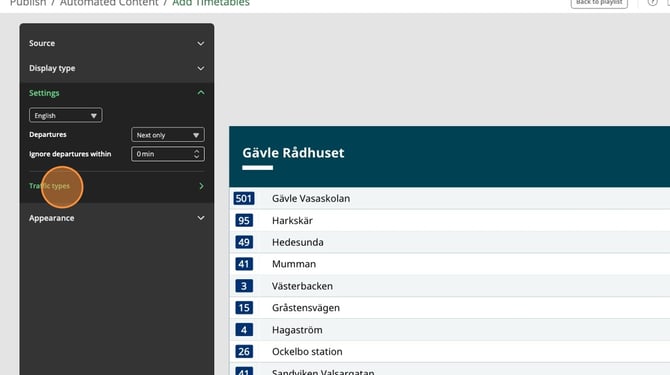670x375 pixels.
Task: Select the Hagaström destination text
Action: [x=297, y=330]
